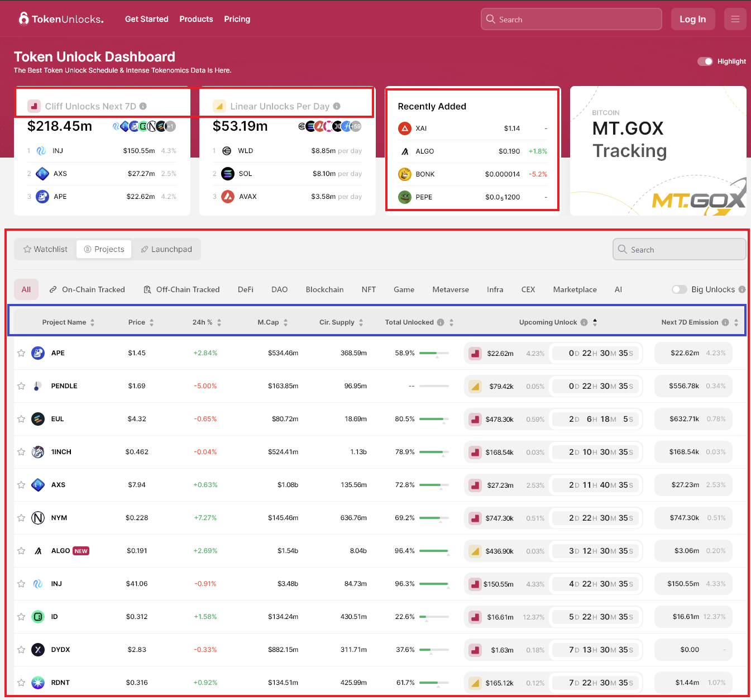The width and height of the screenshot is (751, 700).
Task: Click the PEPE frog icon
Action: click(x=405, y=197)
